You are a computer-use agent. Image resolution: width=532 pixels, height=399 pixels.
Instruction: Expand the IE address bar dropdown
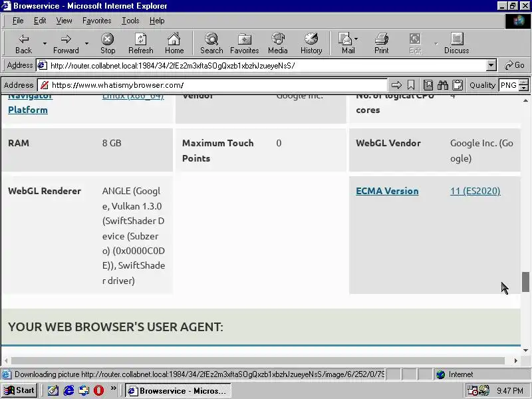491,65
